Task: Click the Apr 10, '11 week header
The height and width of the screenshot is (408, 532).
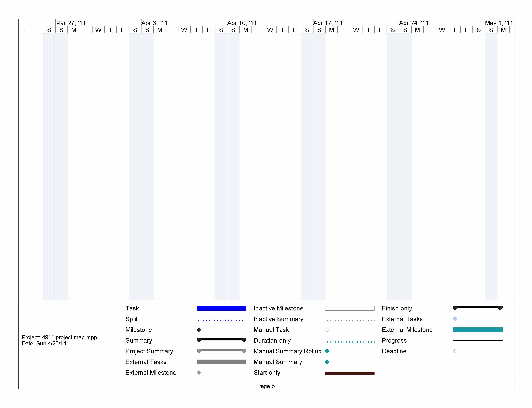Action: tap(242, 23)
